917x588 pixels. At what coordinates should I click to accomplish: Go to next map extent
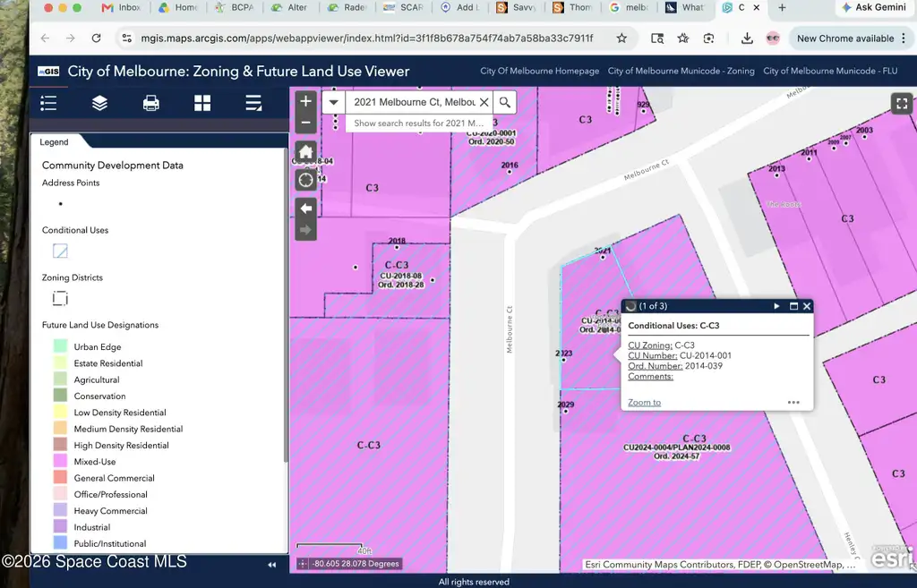pos(306,230)
